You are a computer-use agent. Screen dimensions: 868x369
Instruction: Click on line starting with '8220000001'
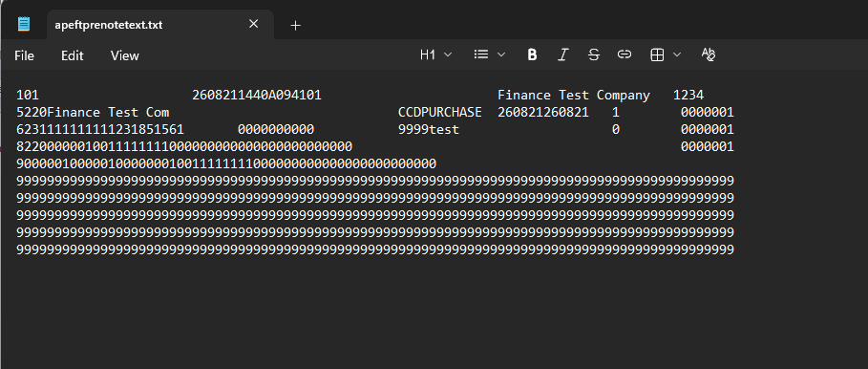tap(375, 147)
